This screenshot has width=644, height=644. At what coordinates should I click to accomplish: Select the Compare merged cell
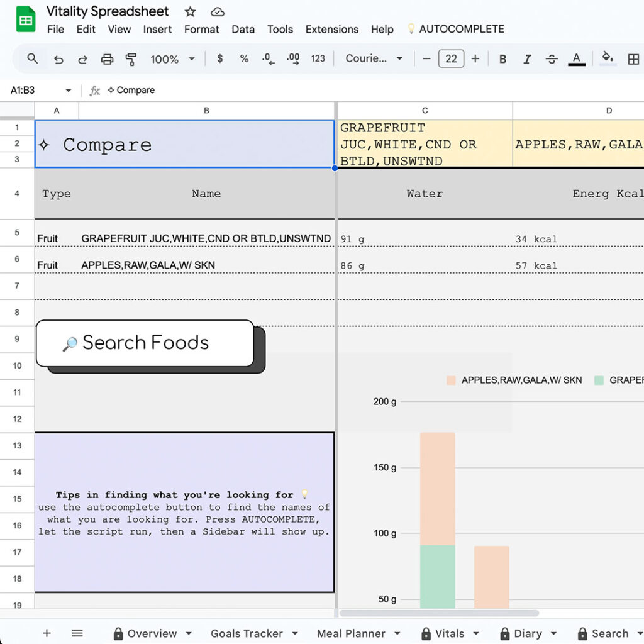point(185,144)
